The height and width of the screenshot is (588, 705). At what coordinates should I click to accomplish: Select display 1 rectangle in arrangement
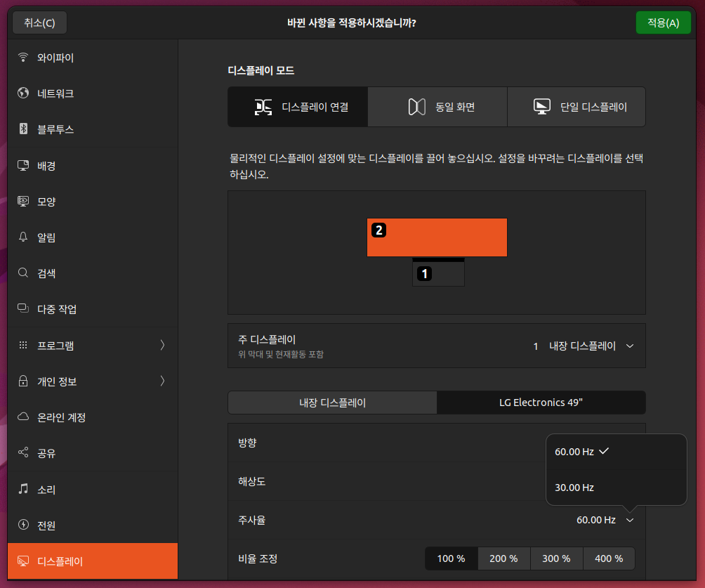(438, 273)
